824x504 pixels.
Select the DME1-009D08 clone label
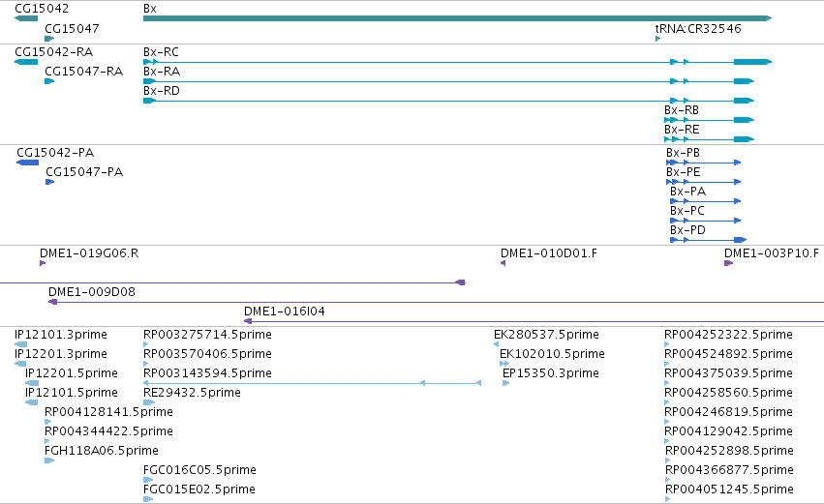point(92,292)
